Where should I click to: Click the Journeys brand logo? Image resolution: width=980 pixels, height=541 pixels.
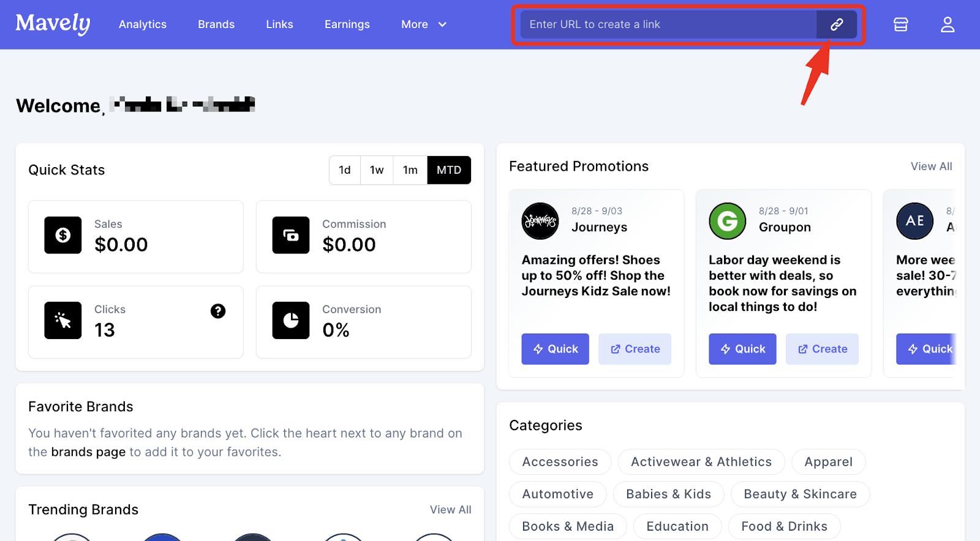pos(540,221)
